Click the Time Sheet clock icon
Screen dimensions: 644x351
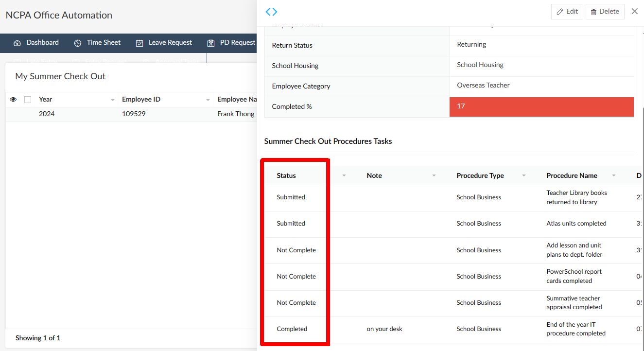(78, 43)
